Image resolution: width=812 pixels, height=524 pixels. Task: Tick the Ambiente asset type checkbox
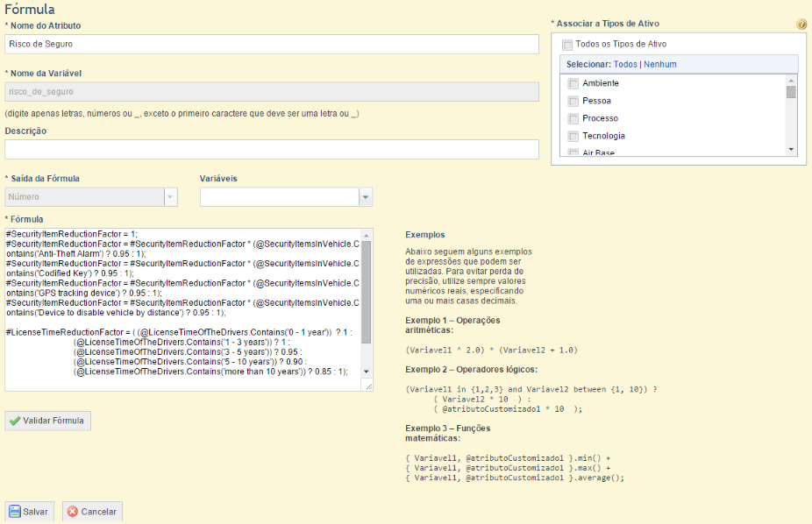[x=573, y=84]
